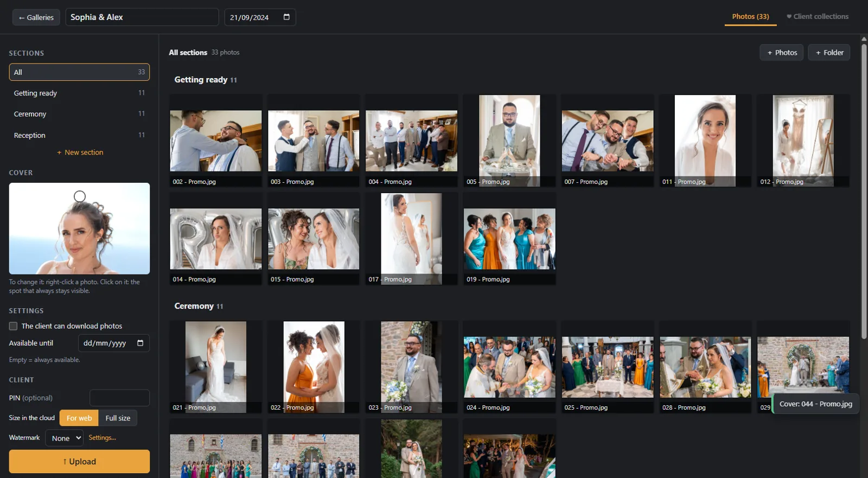The height and width of the screenshot is (478, 868).
Task: Select the Getting ready section in the sidebar
Action: [x=79, y=93]
